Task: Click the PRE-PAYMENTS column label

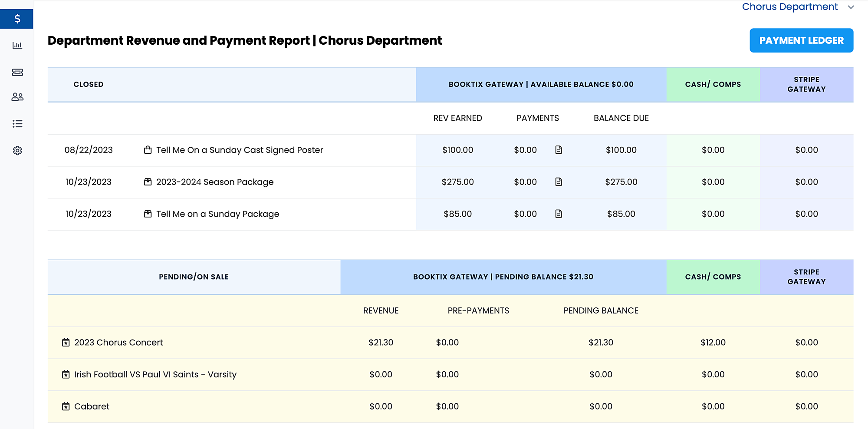Action: [478, 311]
